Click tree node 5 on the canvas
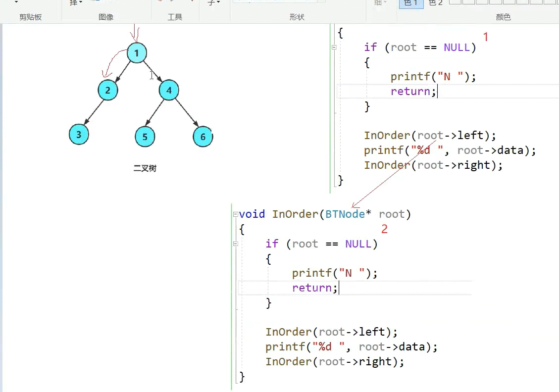Viewport: 559px width, 392px height. pos(145,137)
